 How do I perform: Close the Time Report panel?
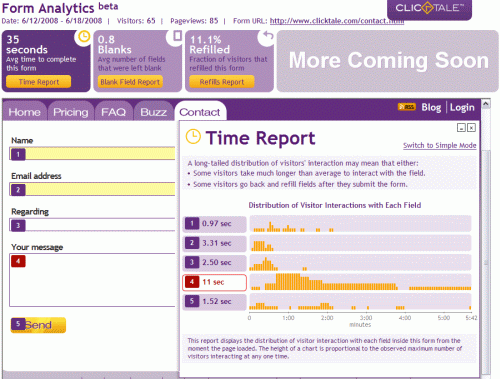tap(471, 128)
